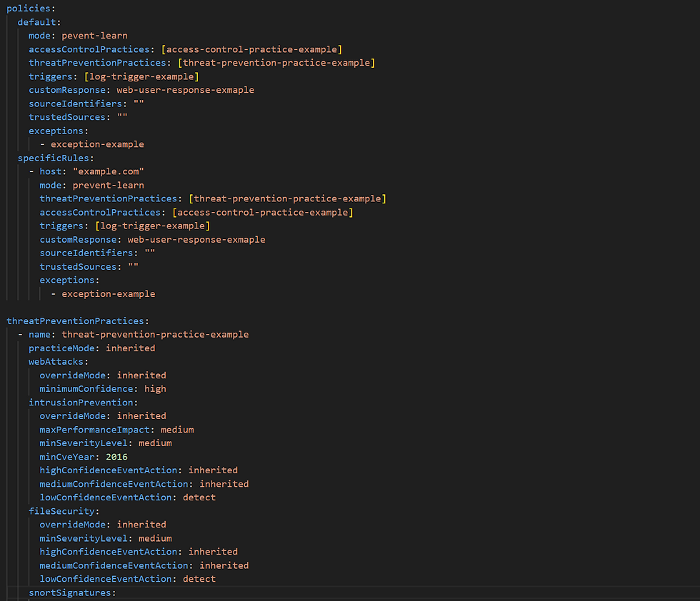
Task: Click the 'medium' value of maxPerformanceImpact
Action: 178,430
